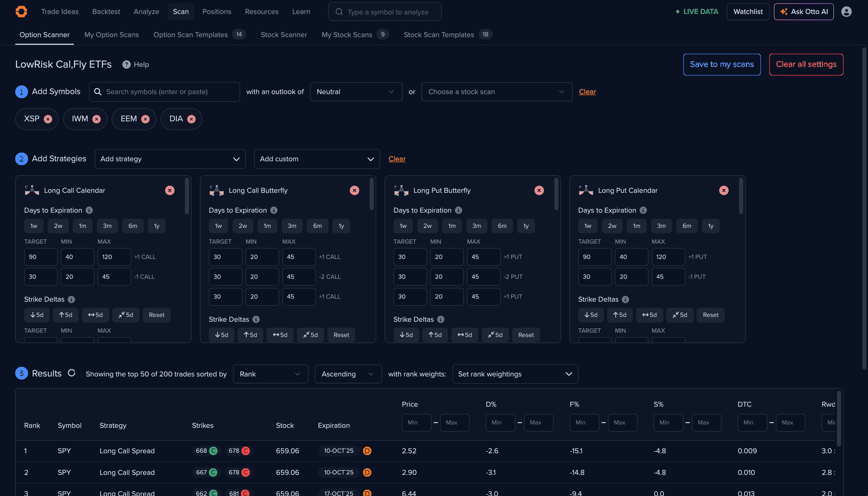This screenshot has width=868, height=496.
Task: Focus the Search symbols input field
Action: pyautogui.click(x=165, y=92)
